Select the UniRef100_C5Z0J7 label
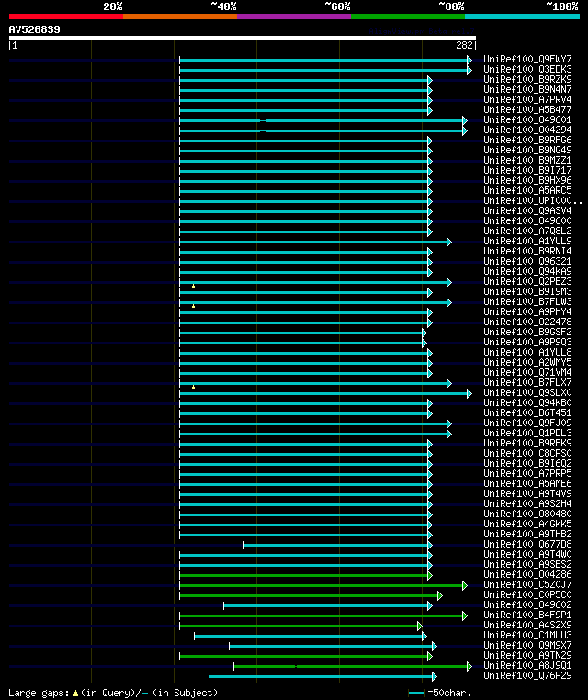This screenshot has width=588, height=700. pos(527,584)
